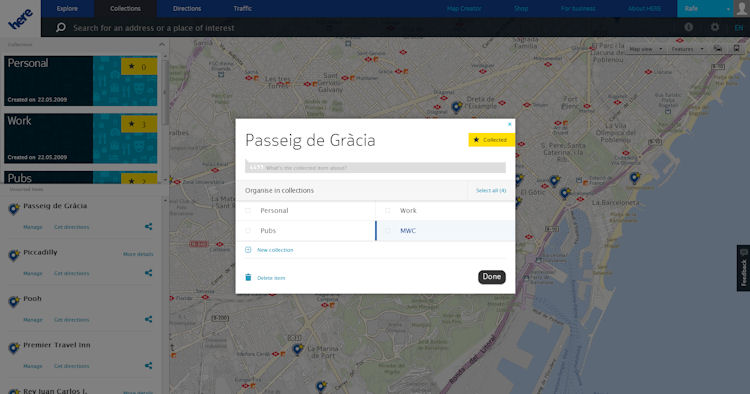750x394 pixels.
Task: Open the Map view dropdown
Action: 645,49
